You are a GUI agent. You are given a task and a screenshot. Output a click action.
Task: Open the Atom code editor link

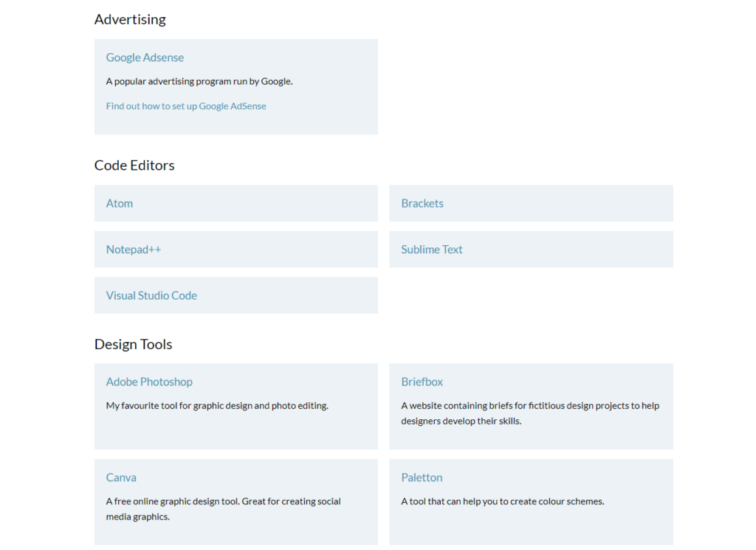click(120, 204)
